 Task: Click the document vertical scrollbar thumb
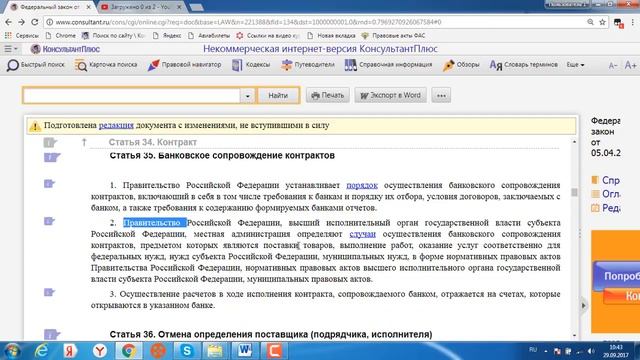(x=574, y=192)
